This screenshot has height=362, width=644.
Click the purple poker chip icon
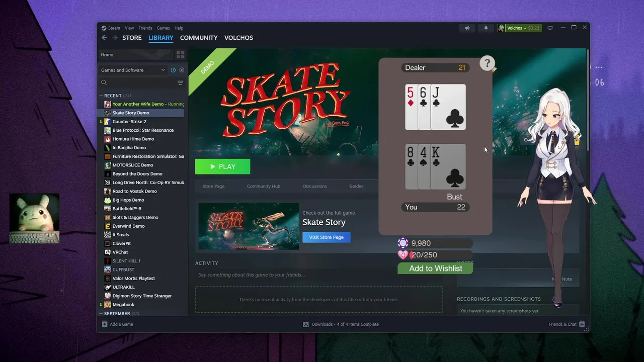pos(403,243)
